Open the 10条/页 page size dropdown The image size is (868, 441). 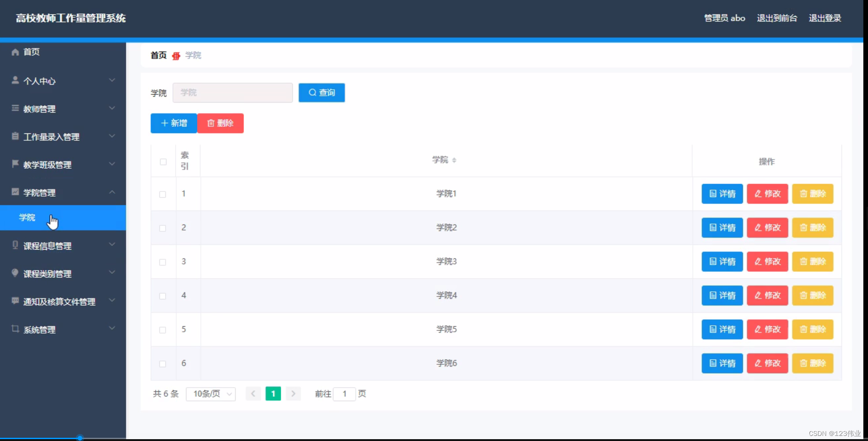(211, 394)
